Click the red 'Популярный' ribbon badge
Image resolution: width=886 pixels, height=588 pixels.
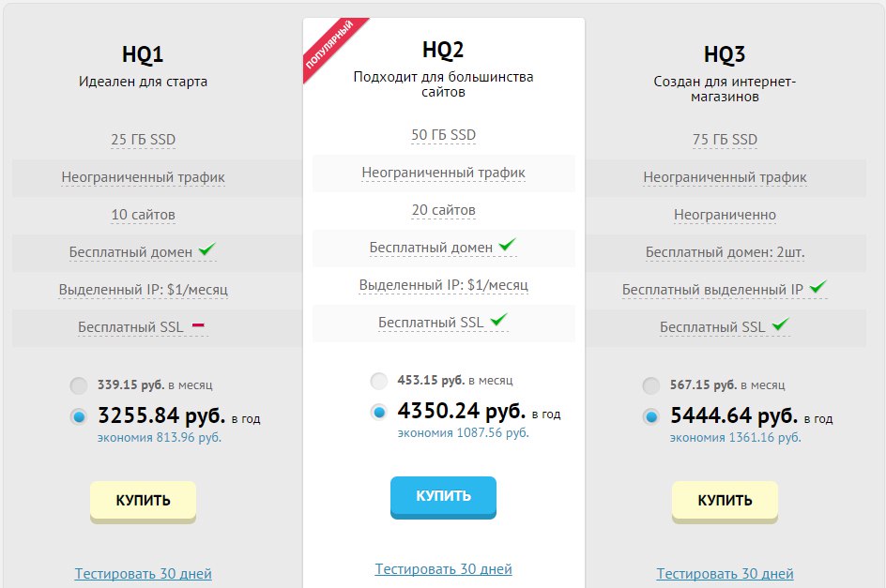coord(329,46)
